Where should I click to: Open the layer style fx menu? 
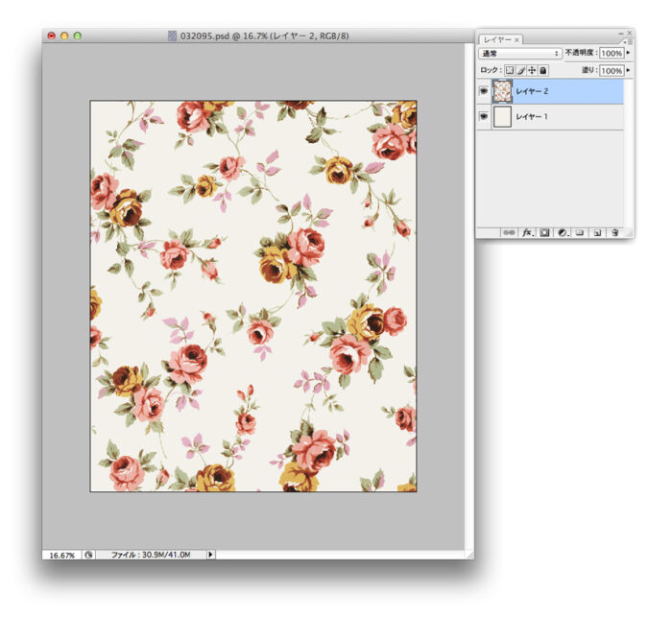(527, 232)
